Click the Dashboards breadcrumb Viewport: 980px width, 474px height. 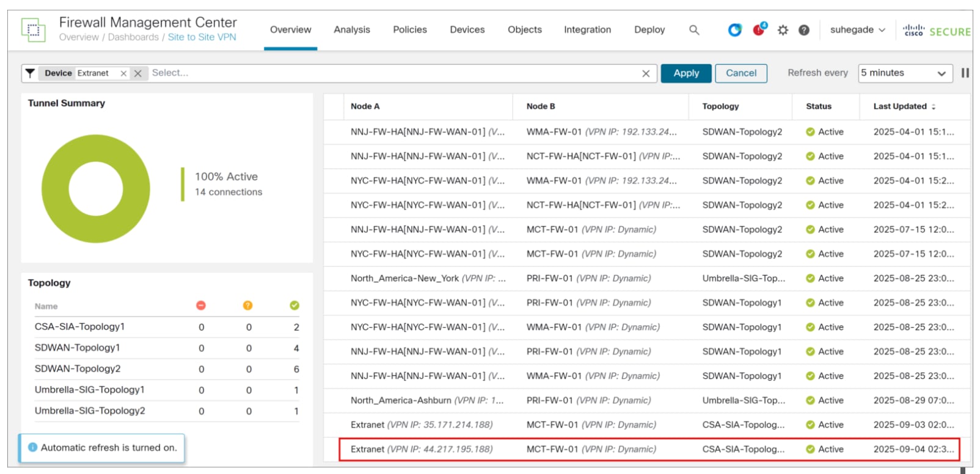click(x=133, y=37)
